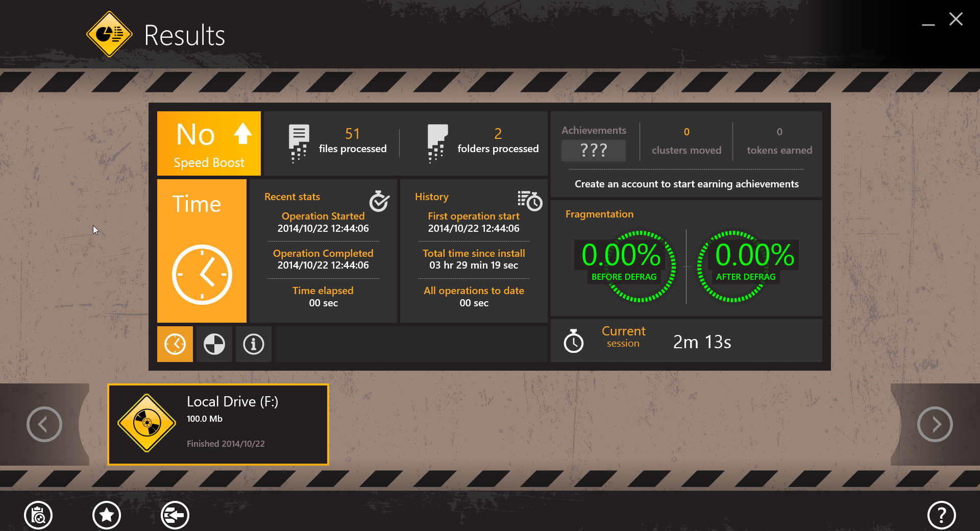Click the 'First operation start' timestamp
This screenshot has width=980, height=531.
(x=474, y=228)
